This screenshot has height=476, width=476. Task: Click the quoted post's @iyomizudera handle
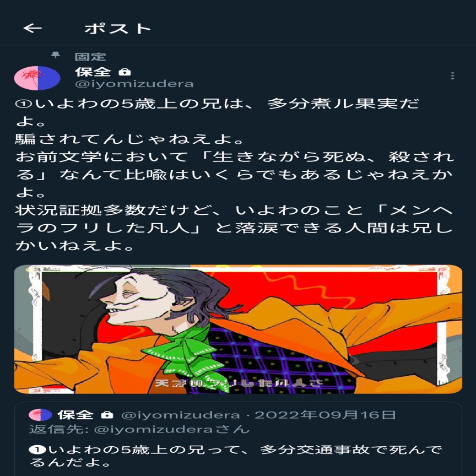coord(181,415)
